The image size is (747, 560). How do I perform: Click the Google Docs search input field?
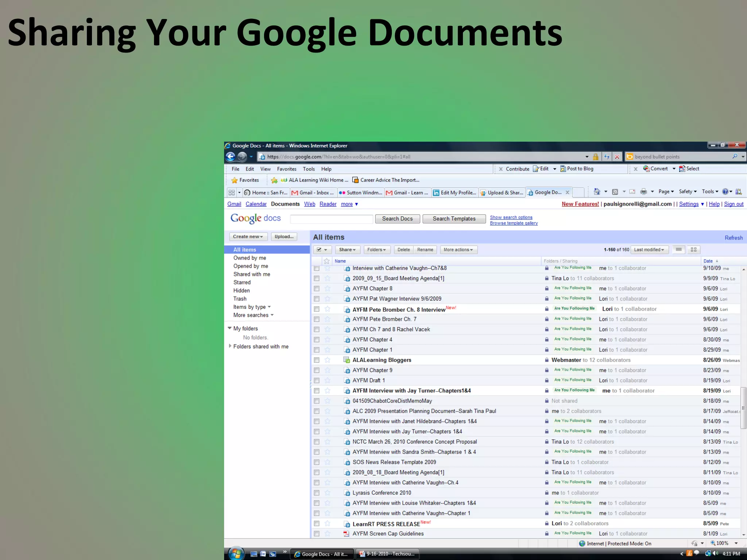(x=332, y=219)
